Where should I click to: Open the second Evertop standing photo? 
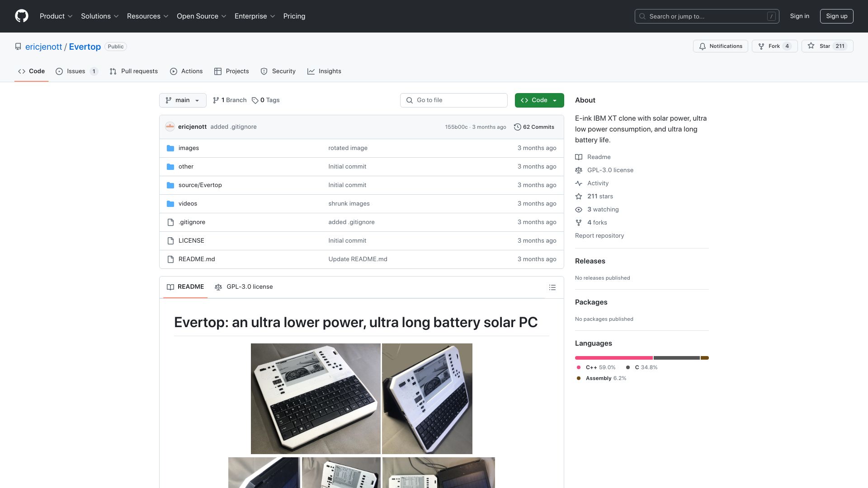coord(427,399)
